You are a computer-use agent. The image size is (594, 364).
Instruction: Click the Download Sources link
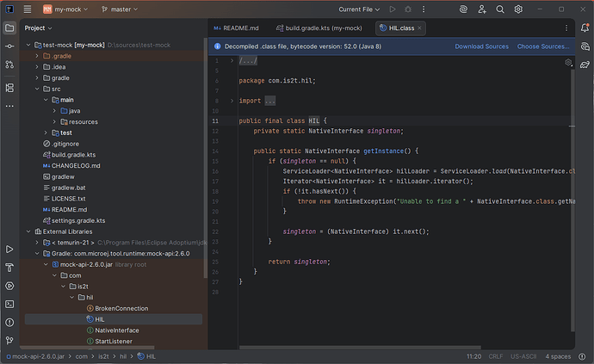[x=481, y=46]
